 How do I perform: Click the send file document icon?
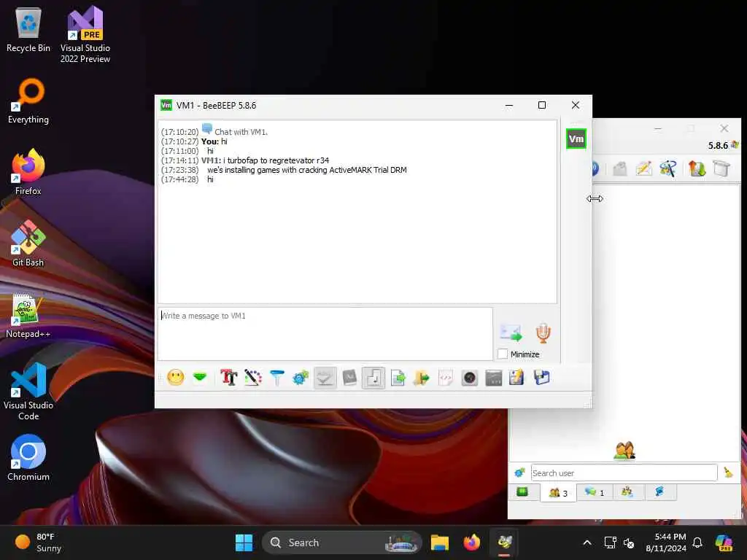click(x=398, y=378)
